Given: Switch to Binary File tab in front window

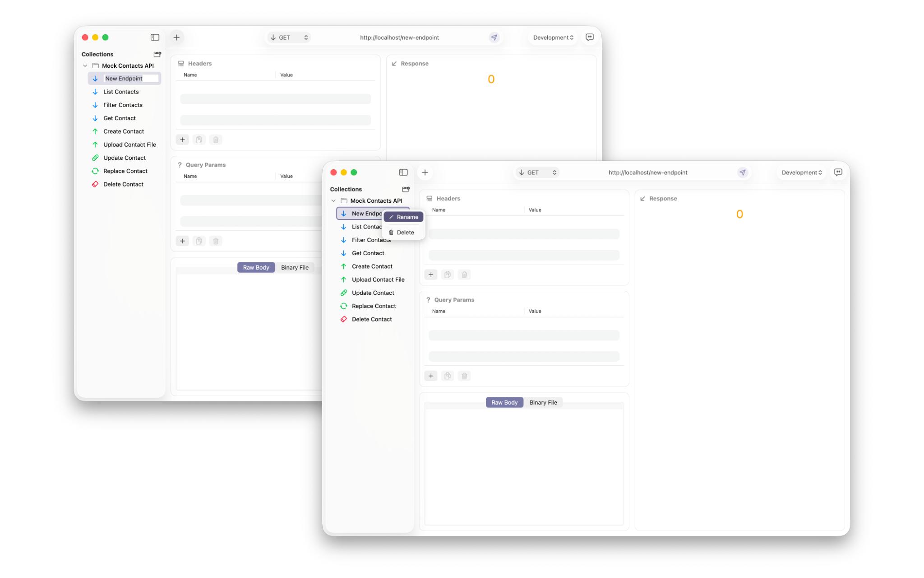Looking at the screenshot, I should click(543, 402).
